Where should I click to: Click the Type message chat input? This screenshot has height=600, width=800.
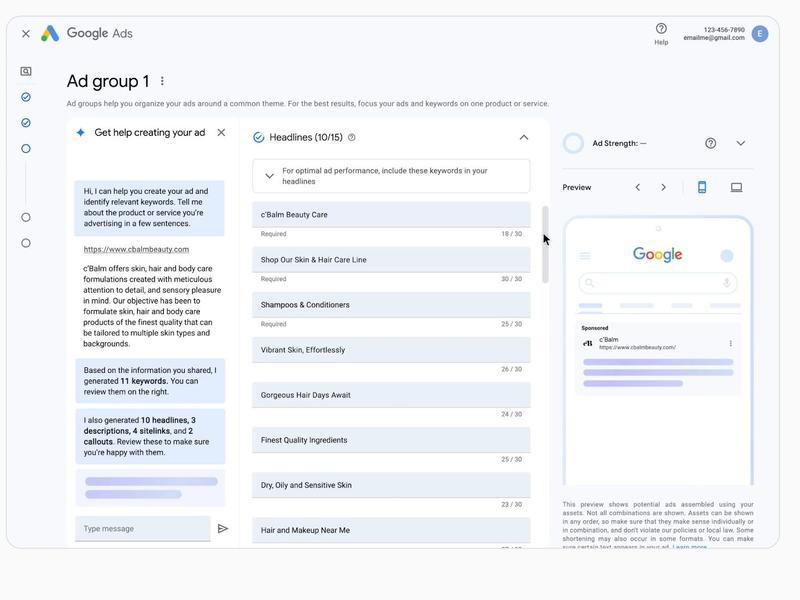pyautogui.click(x=143, y=529)
